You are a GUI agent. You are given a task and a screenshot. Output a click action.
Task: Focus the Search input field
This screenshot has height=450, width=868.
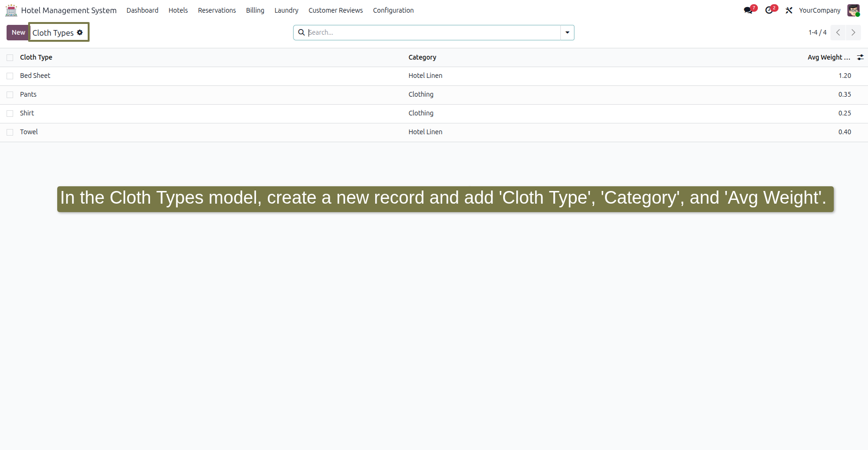(x=434, y=32)
